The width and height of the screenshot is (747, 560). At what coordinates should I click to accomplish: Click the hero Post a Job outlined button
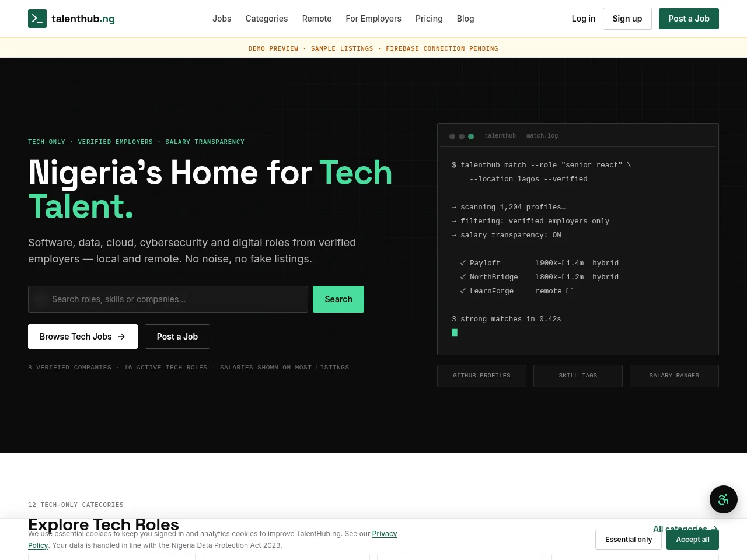[x=177, y=337]
